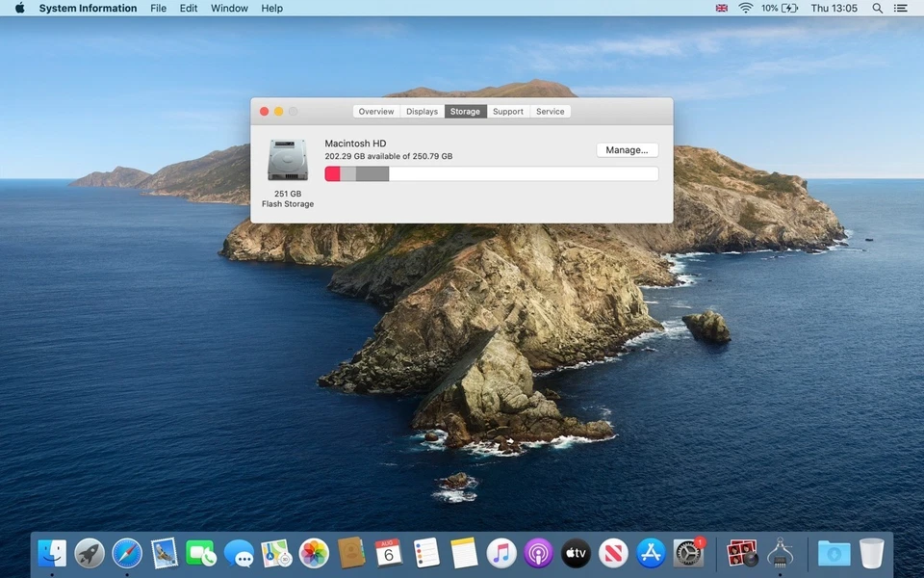Image resolution: width=924 pixels, height=578 pixels.
Task: Open Photo Booth icon in Dock
Action: pyautogui.click(x=742, y=553)
